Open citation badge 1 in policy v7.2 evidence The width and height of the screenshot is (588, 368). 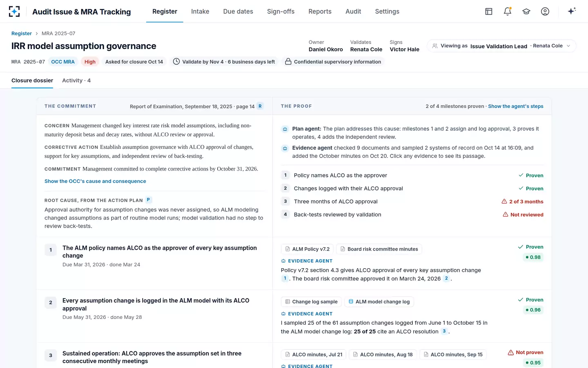point(285,278)
